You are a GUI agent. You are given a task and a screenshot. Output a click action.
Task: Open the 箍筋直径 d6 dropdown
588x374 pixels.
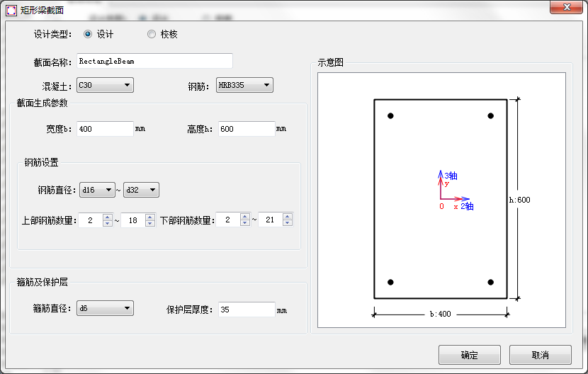[x=105, y=308]
